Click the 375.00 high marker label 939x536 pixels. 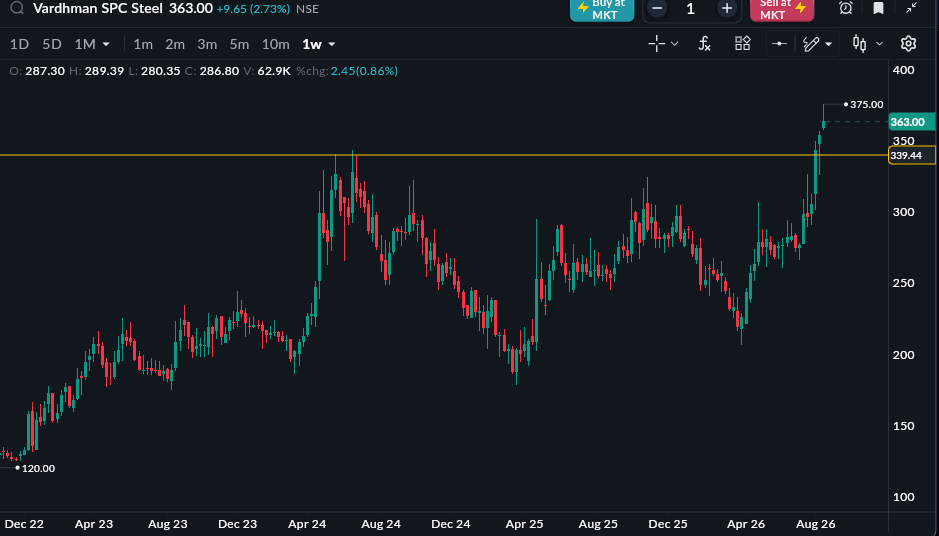866,105
